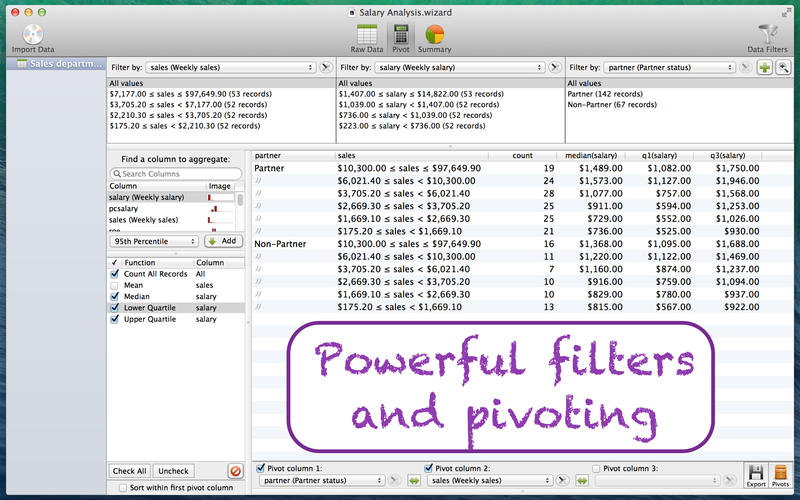800x500 pixels.
Task: Open the 95th Percentile function dropdown
Action: coord(154,241)
